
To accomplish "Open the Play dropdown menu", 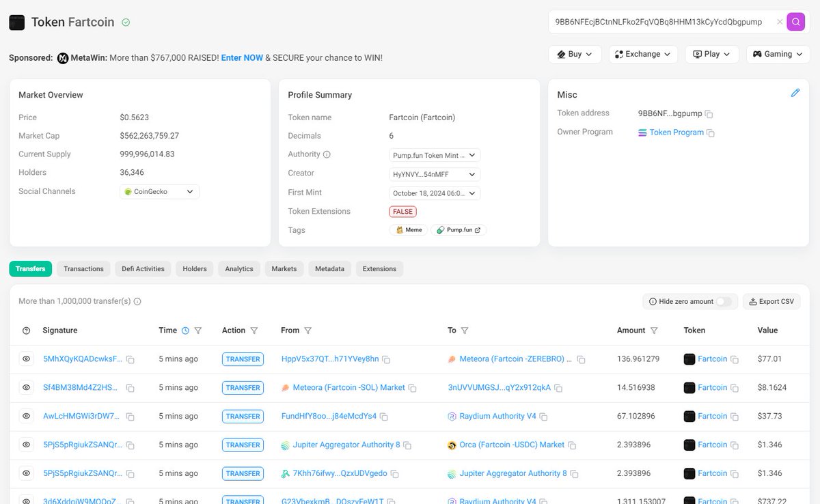I will click(x=712, y=54).
